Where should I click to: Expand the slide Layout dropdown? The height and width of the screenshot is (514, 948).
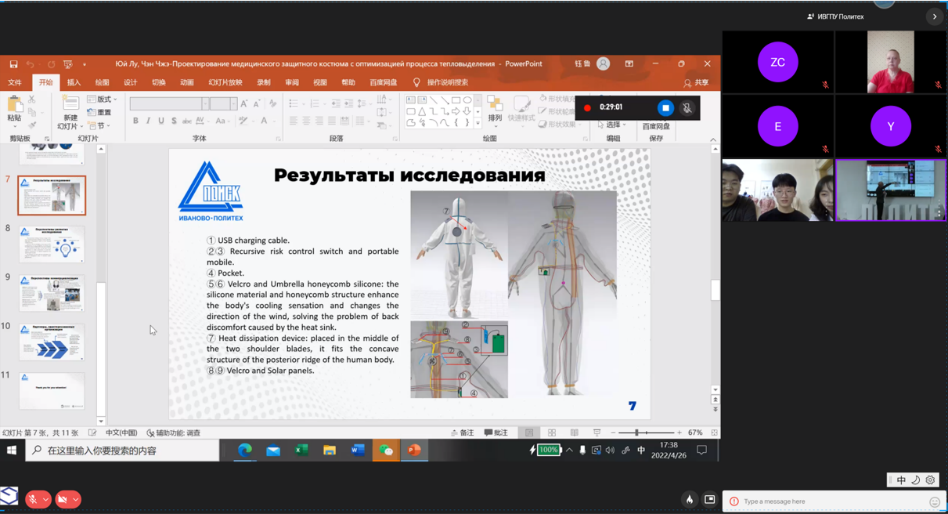tap(104, 100)
